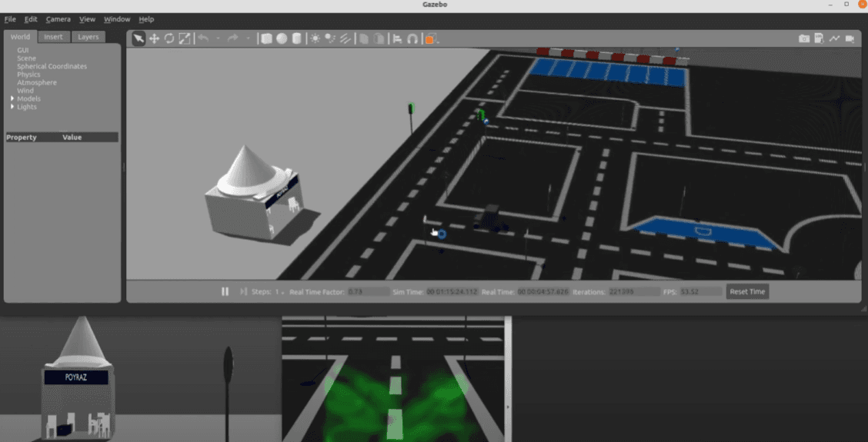
Task: Click the Real Time Factor field
Action: point(368,292)
